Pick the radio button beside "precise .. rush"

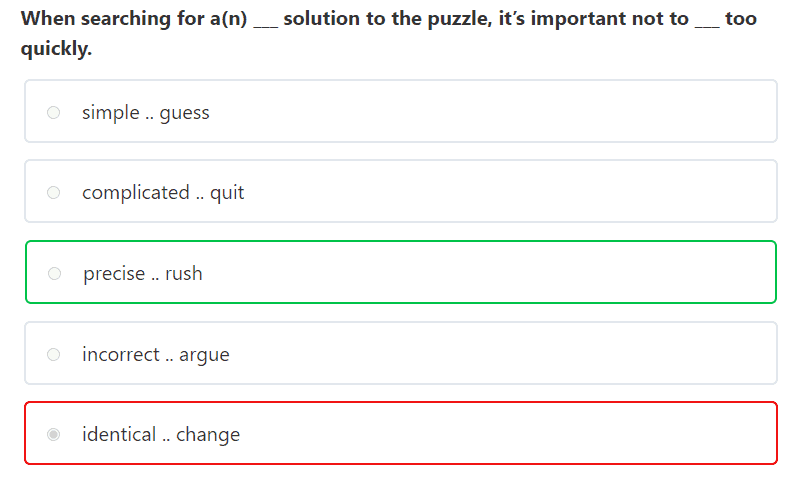pyautogui.click(x=55, y=273)
